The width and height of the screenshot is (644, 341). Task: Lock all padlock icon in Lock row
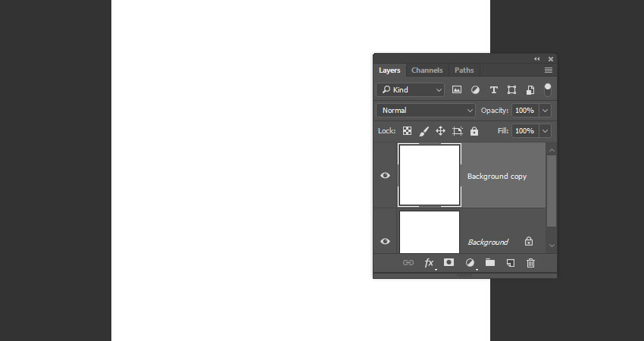click(474, 131)
